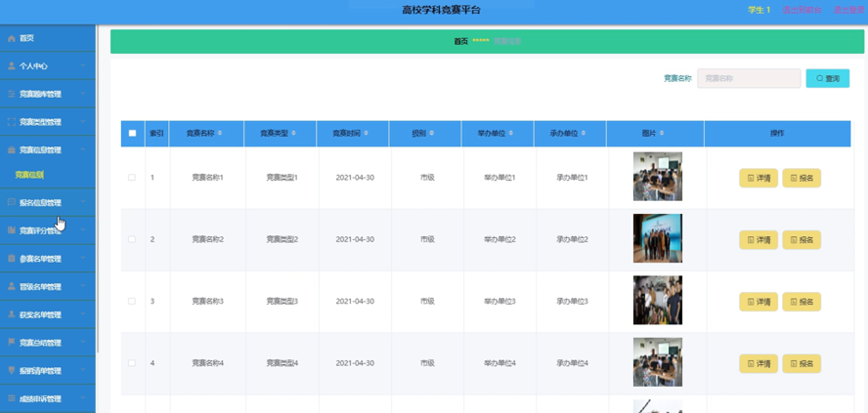
Task: Click the 竞赛名称 search input field
Action: (x=748, y=79)
